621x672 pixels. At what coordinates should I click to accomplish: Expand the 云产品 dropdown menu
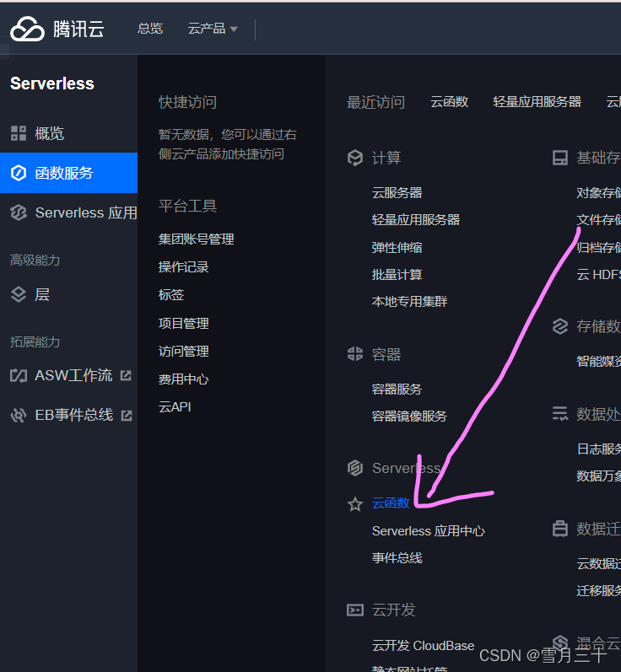tap(213, 29)
